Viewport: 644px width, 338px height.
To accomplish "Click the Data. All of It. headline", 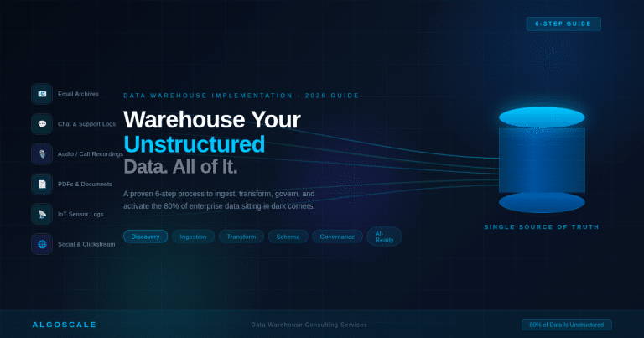I will (x=181, y=167).
